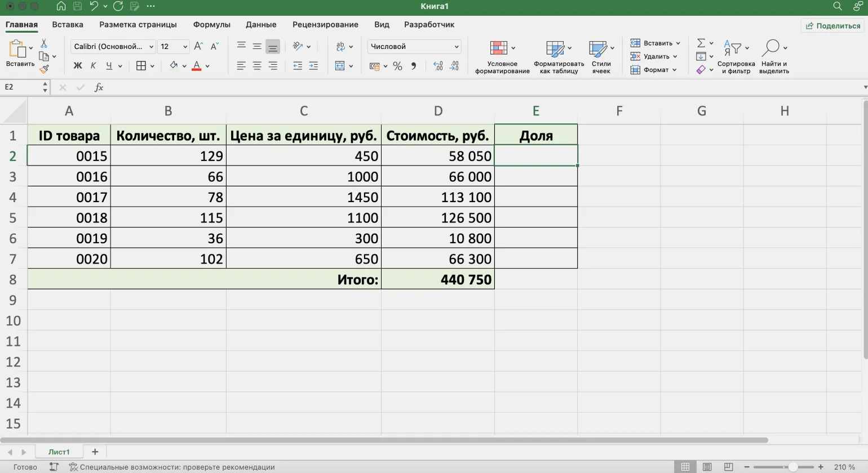
Task: Click the red font color swatch
Action: (197, 66)
